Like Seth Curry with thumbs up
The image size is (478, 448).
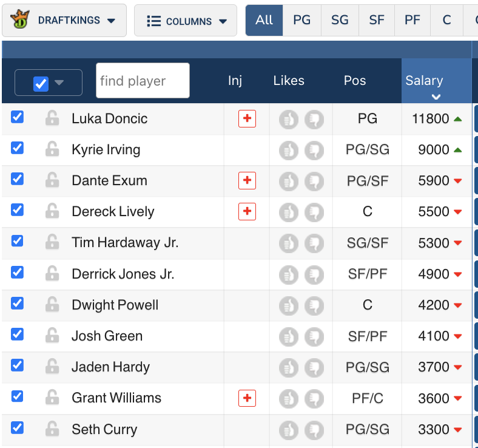click(x=288, y=430)
